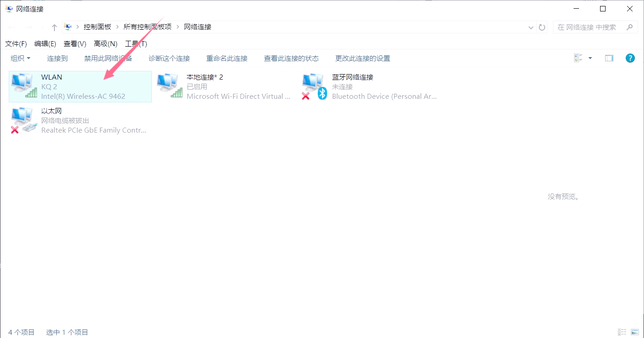Image resolution: width=644 pixels, height=338 pixels.
Task: Click the KQ 2 network name text
Action: 49,86
